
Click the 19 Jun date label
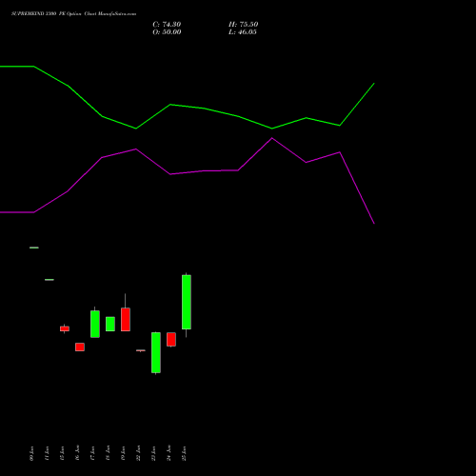[x=123, y=453]
